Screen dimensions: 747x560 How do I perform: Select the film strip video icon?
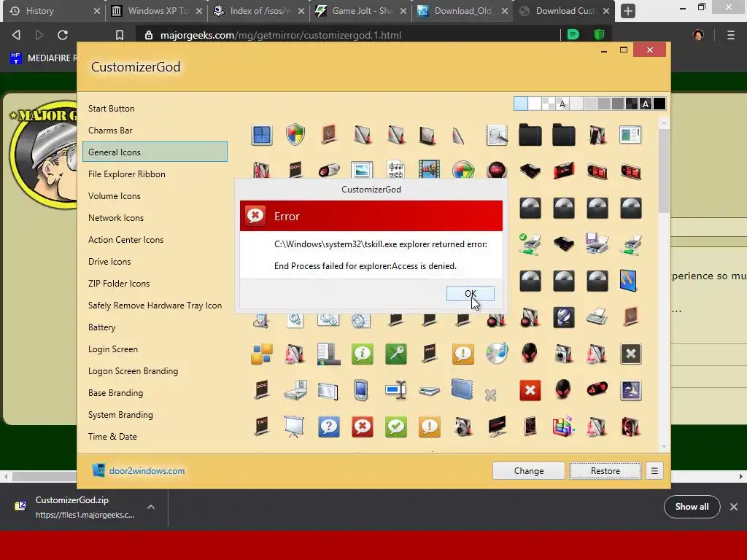tap(429, 169)
